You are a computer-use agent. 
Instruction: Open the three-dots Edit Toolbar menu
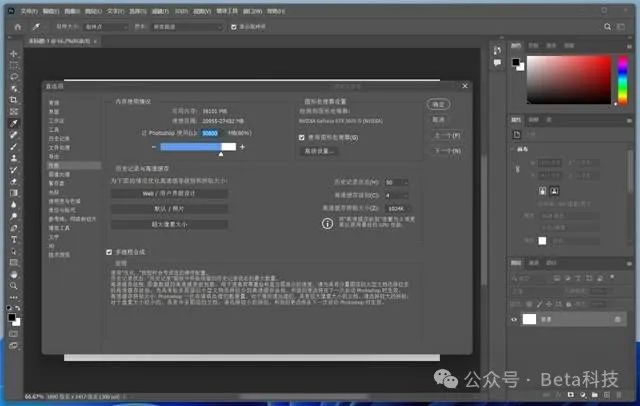pyautogui.click(x=13, y=297)
